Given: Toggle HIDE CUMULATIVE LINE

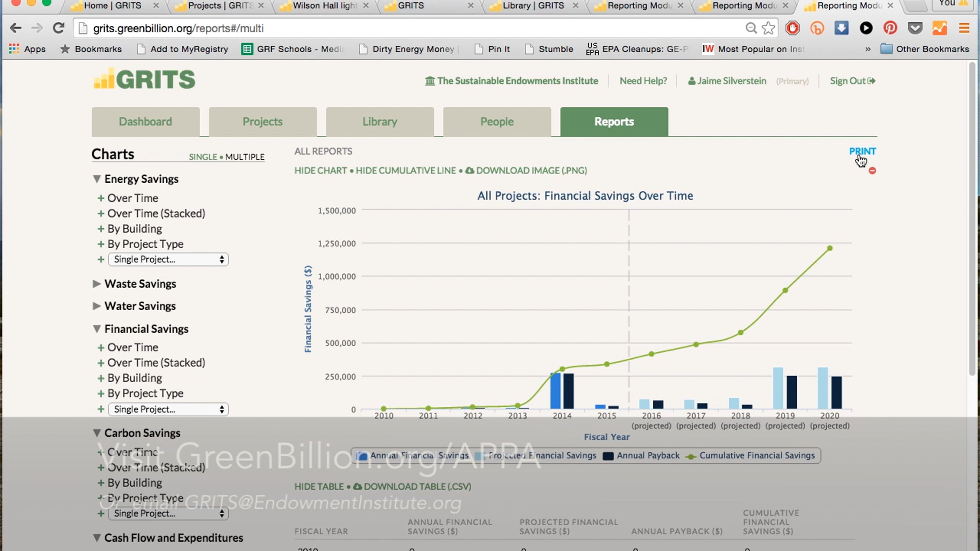Looking at the screenshot, I should tap(405, 171).
